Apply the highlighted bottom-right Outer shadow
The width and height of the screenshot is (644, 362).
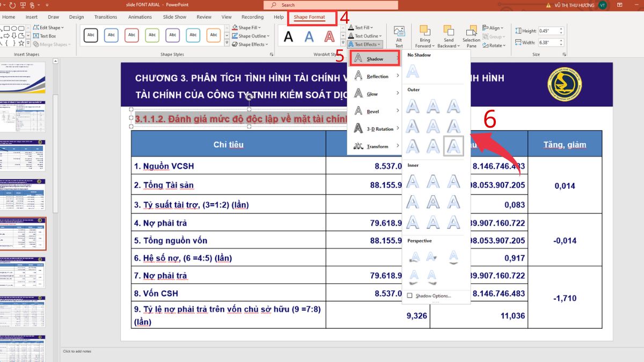453,145
